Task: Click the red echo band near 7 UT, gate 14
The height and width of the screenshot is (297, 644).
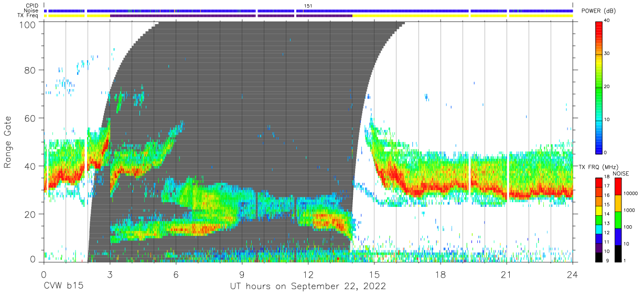Action: coord(194,228)
